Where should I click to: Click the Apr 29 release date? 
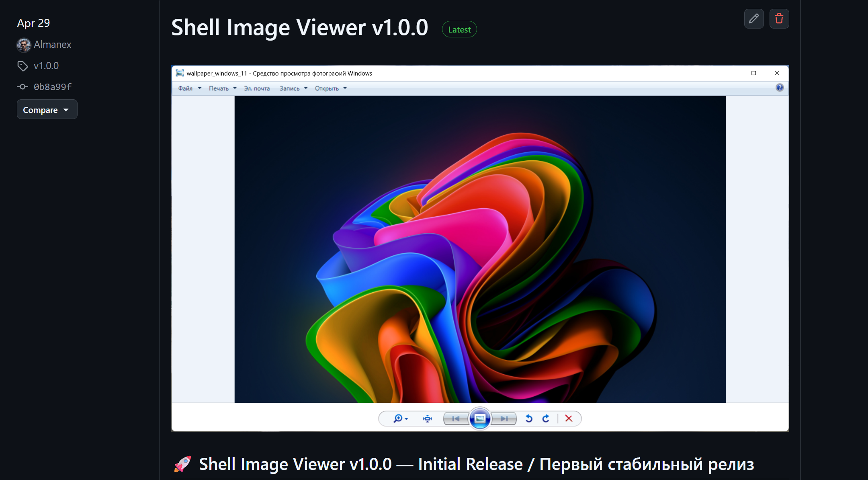point(33,23)
